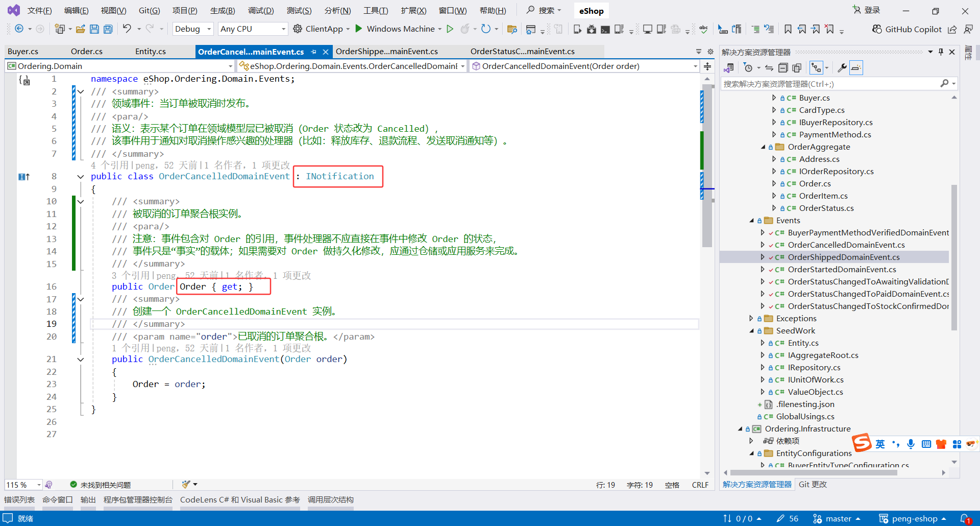
Task: Open GitHub Copilot
Action: (907, 29)
